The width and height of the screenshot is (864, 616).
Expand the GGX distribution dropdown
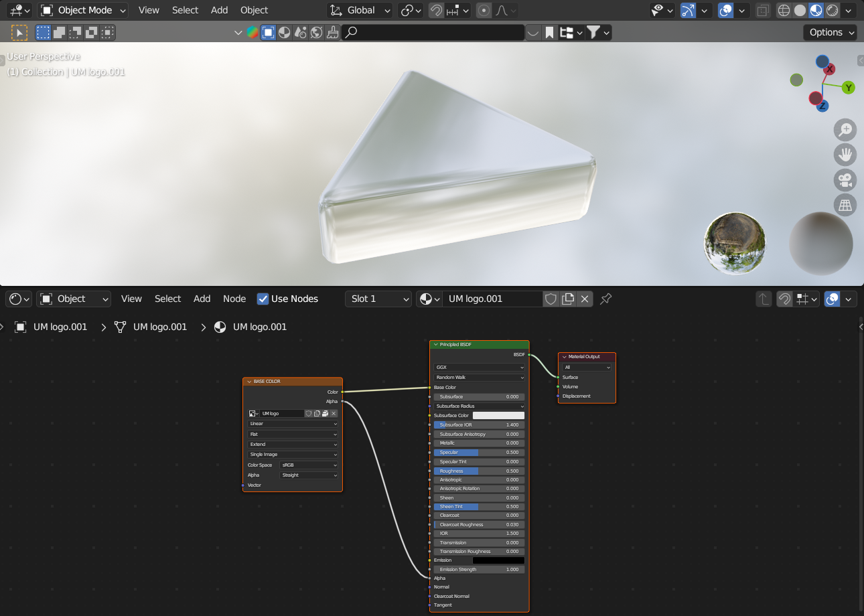pyautogui.click(x=479, y=367)
